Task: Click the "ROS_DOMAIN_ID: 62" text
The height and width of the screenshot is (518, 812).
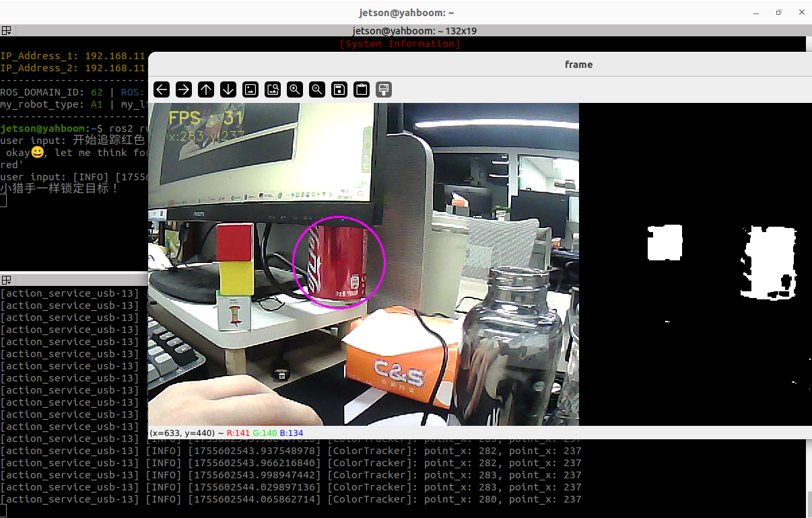Action: point(52,92)
